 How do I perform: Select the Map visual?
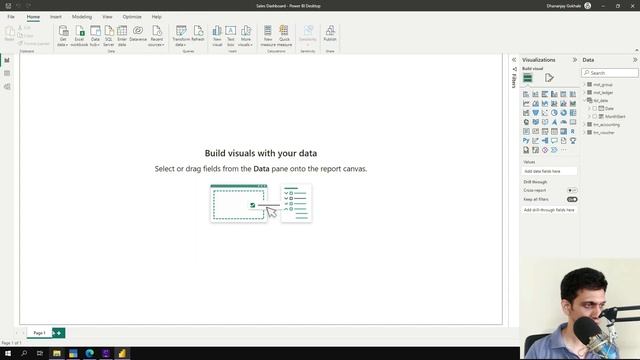(x=526, y=122)
